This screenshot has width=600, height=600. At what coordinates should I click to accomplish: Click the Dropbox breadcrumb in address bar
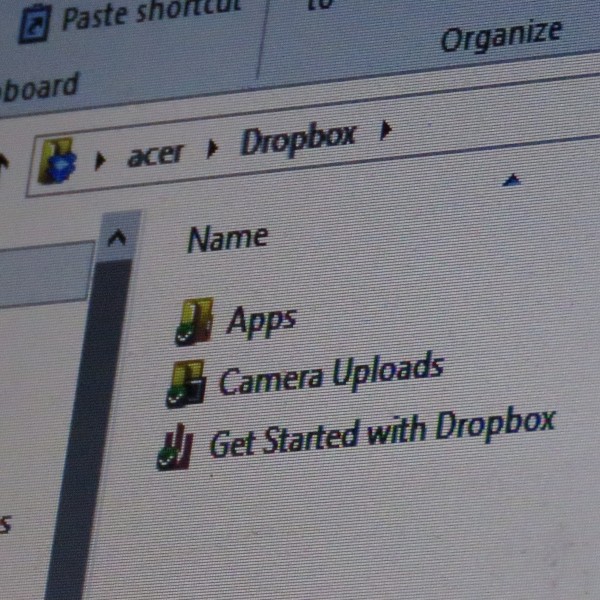298,139
